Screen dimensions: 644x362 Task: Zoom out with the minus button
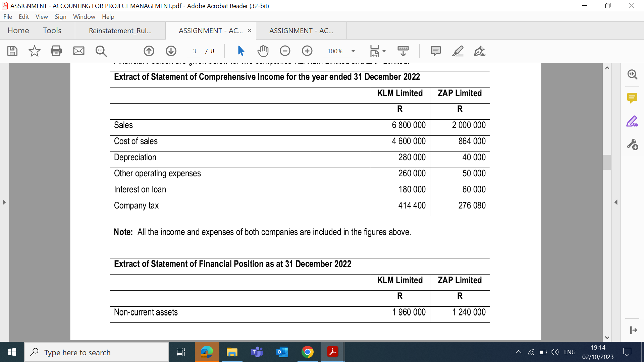[285, 51]
